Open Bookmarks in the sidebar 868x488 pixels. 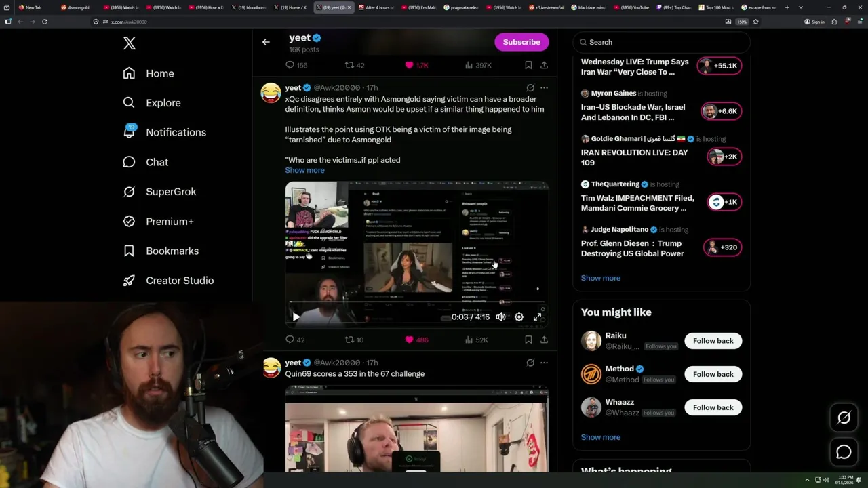click(x=161, y=251)
